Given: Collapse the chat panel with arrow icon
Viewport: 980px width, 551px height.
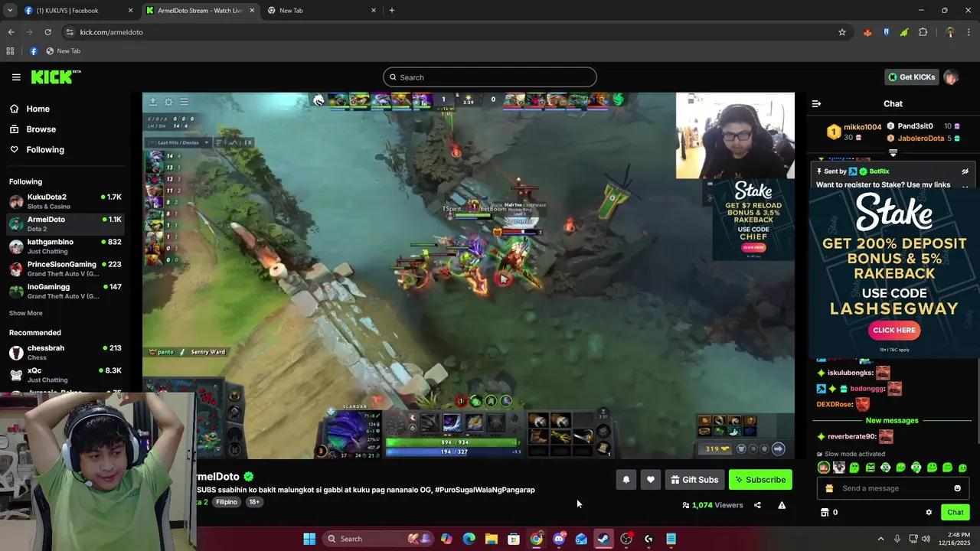Looking at the screenshot, I should click(816, 103).
